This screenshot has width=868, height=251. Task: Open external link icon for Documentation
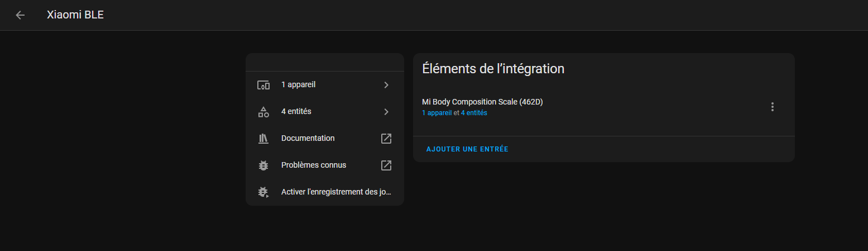[386, 138]
